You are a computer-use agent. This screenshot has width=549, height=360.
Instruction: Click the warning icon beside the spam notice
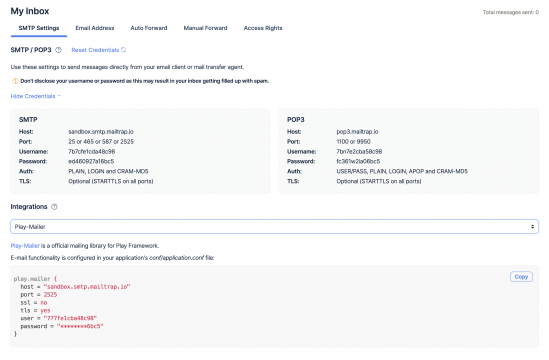click(15, 81)
